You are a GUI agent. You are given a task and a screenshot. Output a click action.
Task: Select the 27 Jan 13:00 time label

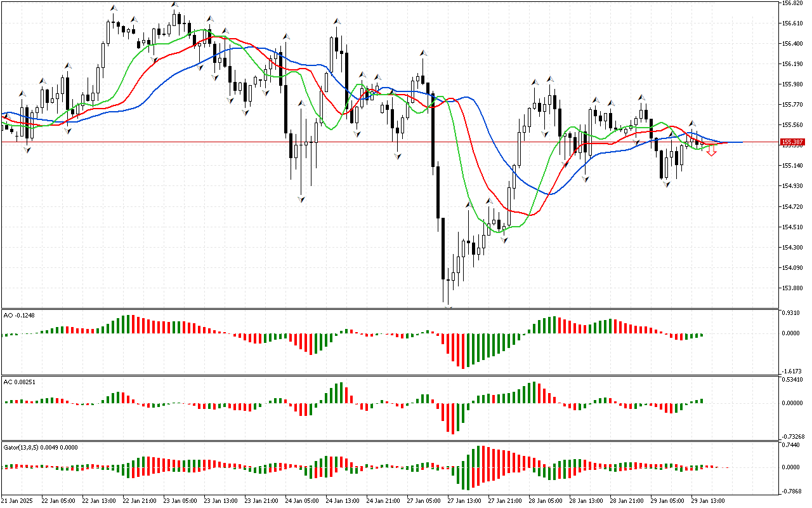click(464, 500)
